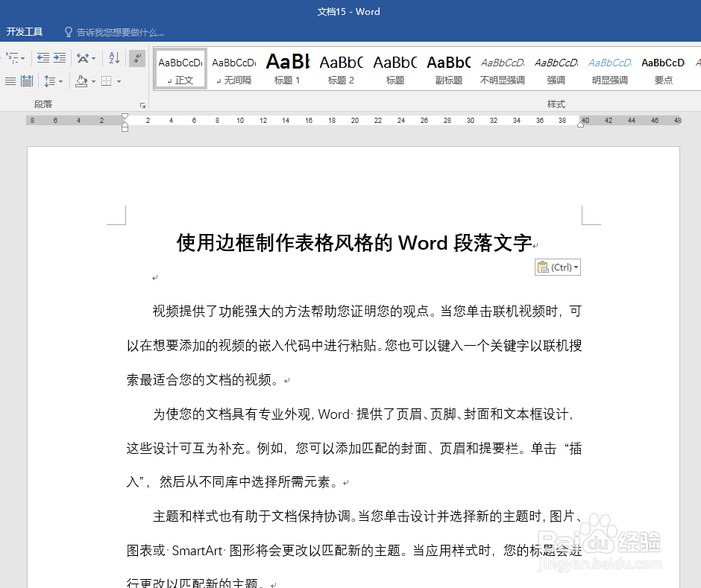Click the decrease indent icon
Image resolution: width=701 pixels, height=588 pixels.
[43, 58]
